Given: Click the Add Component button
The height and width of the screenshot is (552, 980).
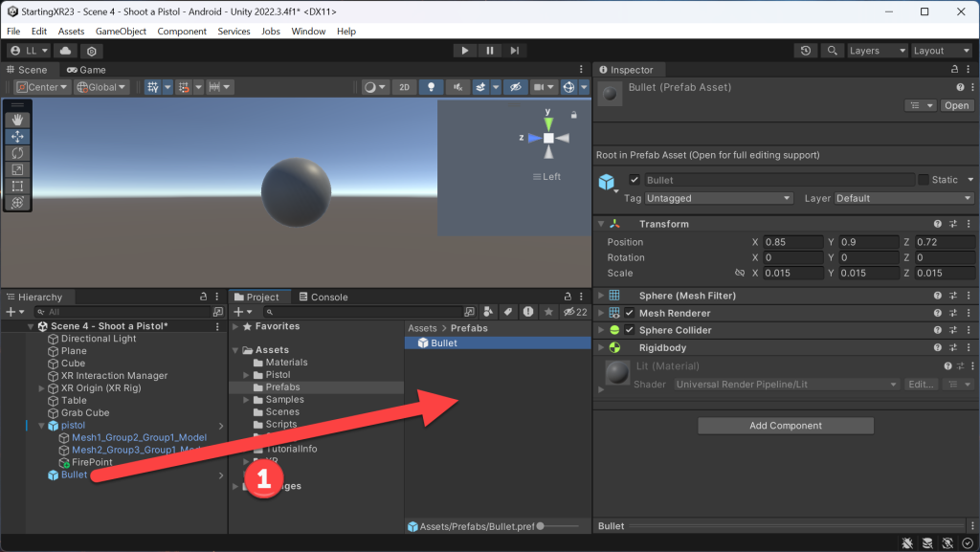Looking at the screenshot, I should [x=786, y=426].
